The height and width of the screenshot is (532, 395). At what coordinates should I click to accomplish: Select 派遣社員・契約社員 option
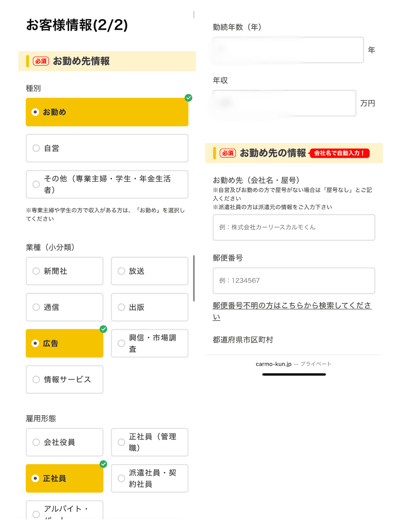[x=149, y=478]
